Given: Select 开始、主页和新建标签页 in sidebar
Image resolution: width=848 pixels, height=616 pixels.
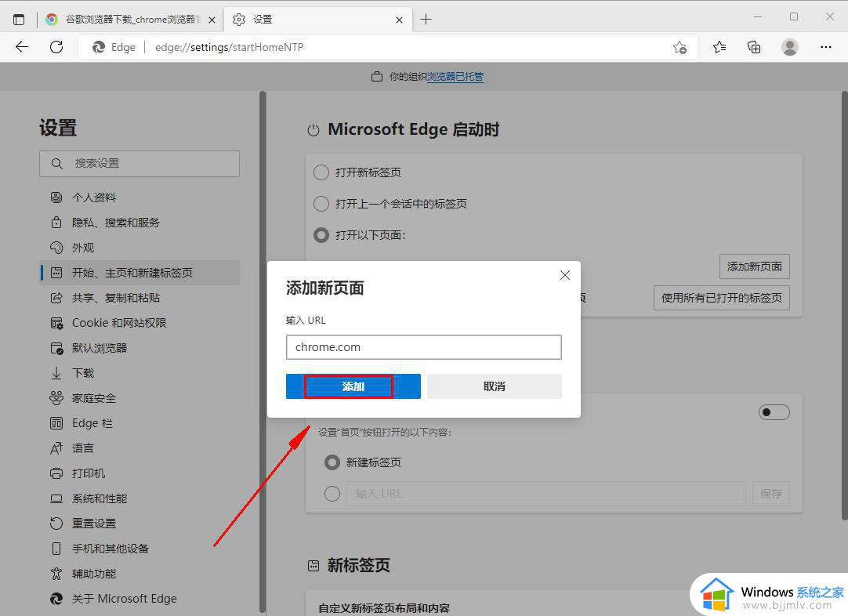Looking at the screenshot, I should pos(140,273).
